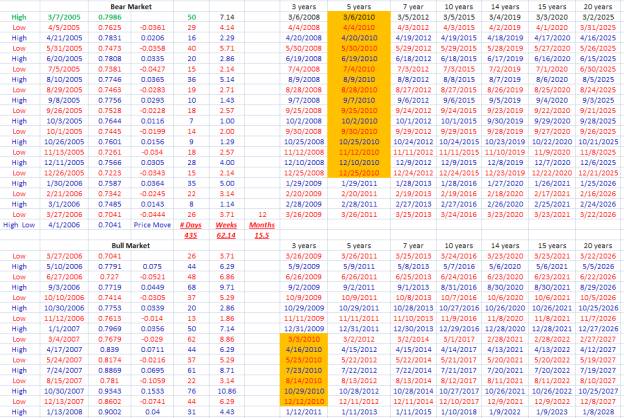Click the date cell 1/1/2007
This screenshot has width=624, height=418.
[64, 328]
